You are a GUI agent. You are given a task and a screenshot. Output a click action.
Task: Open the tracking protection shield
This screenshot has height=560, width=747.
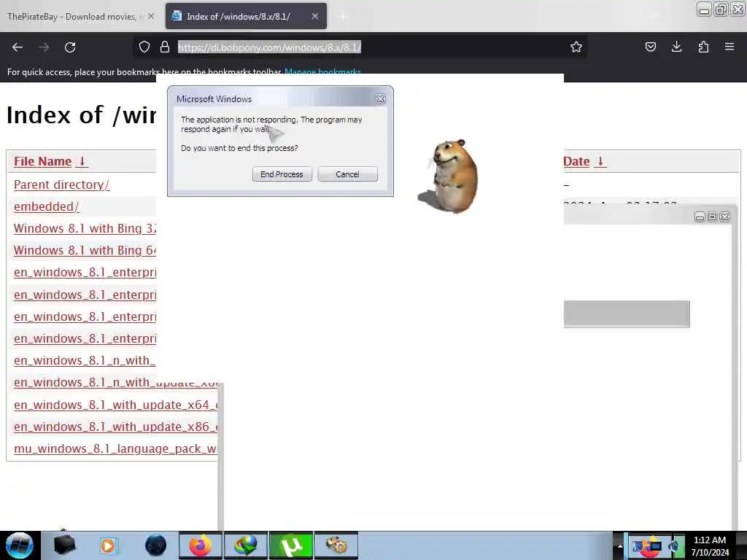pos(144,47)
